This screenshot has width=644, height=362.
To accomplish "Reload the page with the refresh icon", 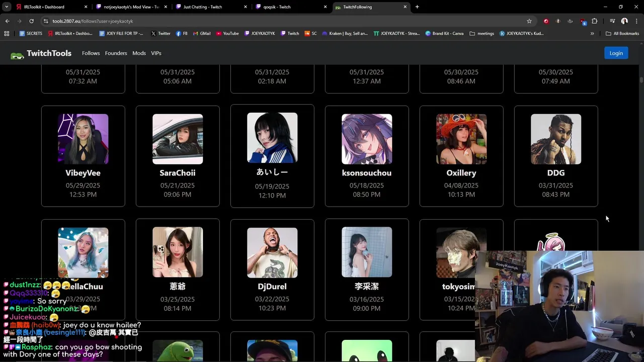I will (31, 21).
